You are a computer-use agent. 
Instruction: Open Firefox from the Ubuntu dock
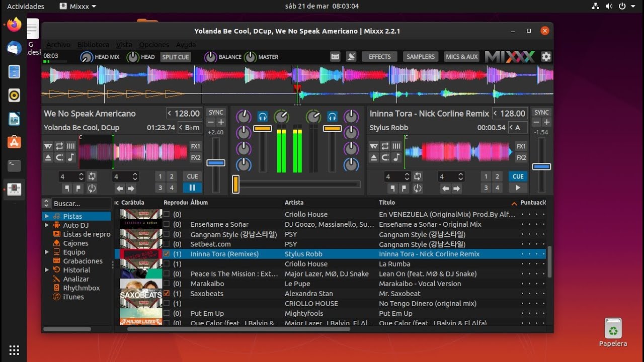point(14,25)
